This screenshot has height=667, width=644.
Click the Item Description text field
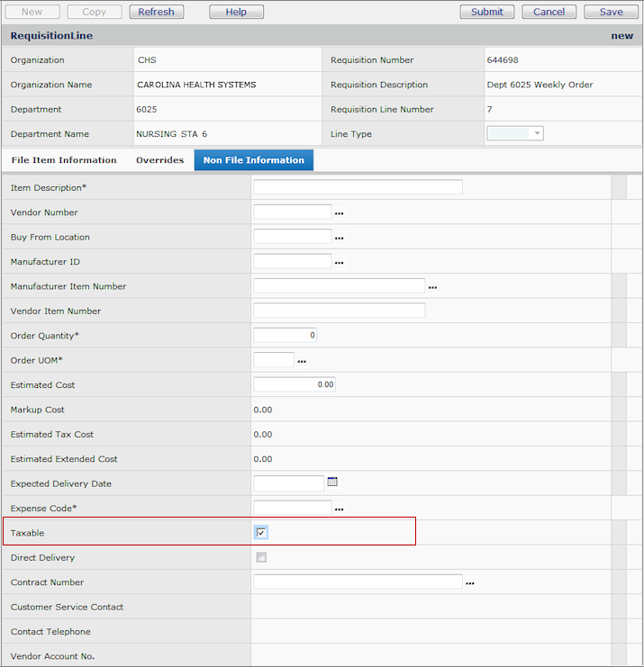358,187
